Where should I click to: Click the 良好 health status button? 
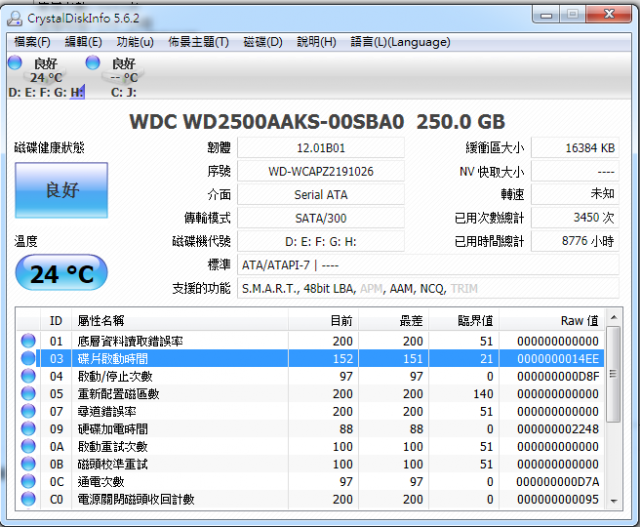(62, 190)
